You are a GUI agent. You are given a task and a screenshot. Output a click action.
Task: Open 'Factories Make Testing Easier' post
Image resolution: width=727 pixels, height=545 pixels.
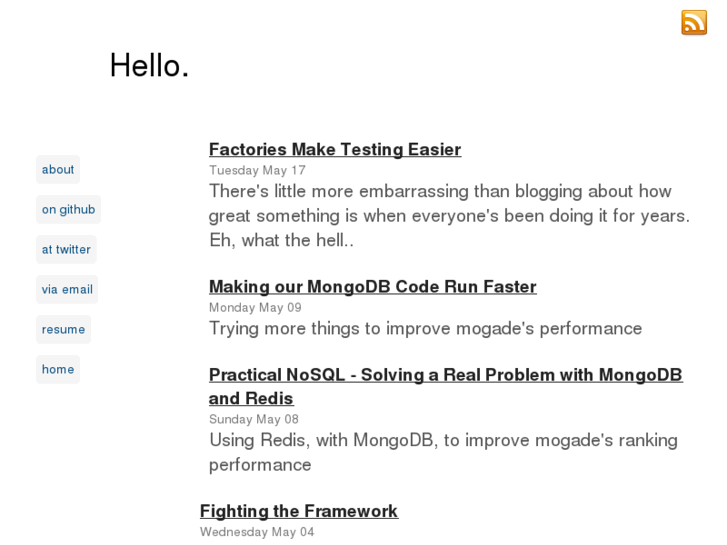click(x=335, y=149)
